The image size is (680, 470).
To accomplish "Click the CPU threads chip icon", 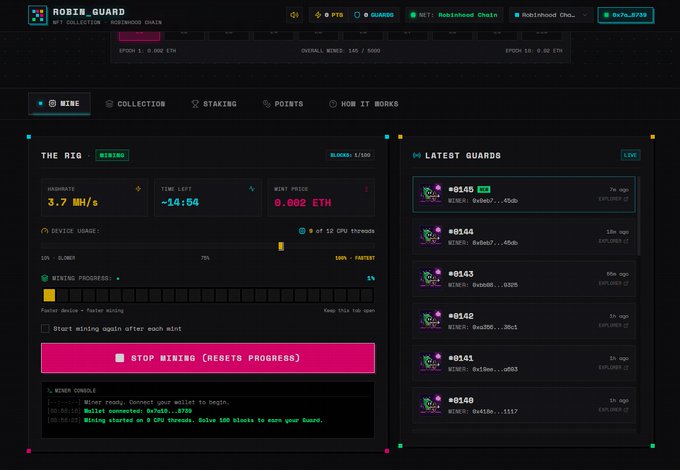I will tap(302, 231).
